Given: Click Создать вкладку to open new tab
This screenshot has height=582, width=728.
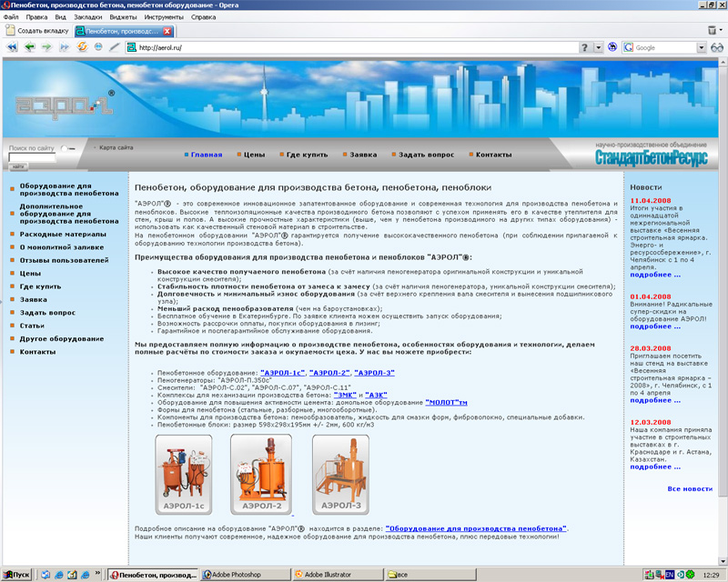Looking at the screenshot, I should tap(37, 31).
